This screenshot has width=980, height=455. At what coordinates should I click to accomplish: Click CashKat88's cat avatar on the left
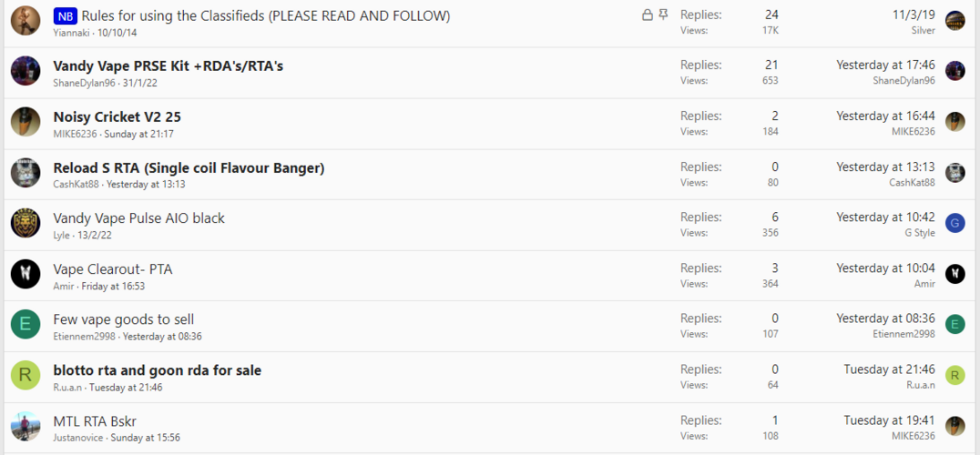pos(26,173)
